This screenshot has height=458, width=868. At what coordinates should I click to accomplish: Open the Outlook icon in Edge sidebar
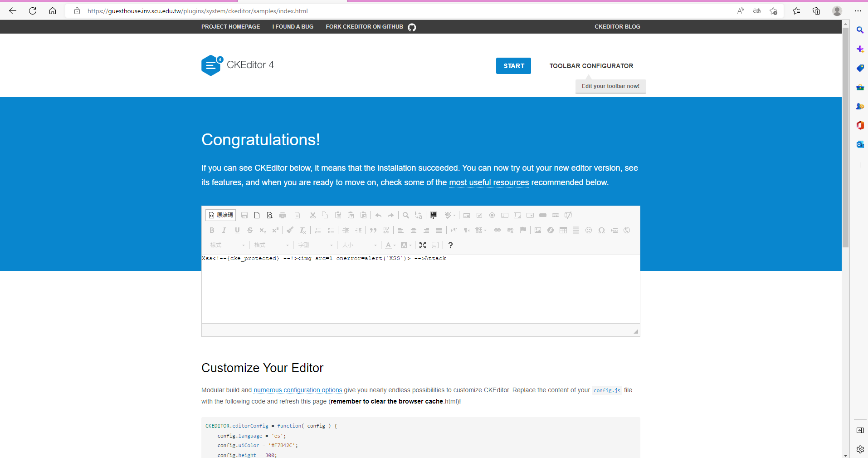click(860, 144)
